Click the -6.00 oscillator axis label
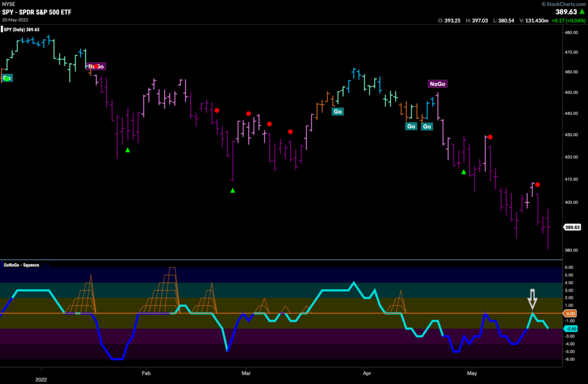 (570, 359)
